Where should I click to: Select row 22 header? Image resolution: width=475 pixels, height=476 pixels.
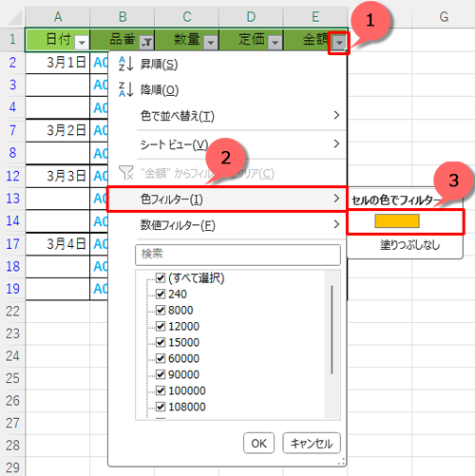[x=12, y=312]
